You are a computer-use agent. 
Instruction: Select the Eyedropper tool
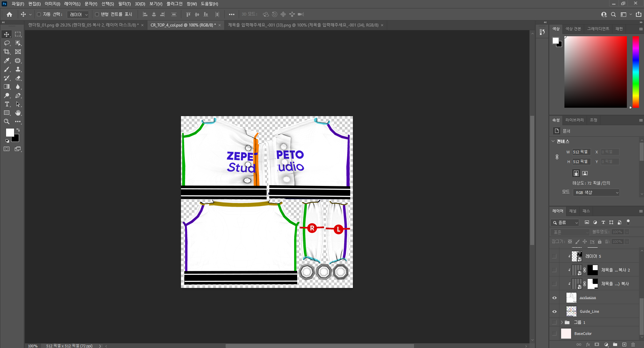7,60
